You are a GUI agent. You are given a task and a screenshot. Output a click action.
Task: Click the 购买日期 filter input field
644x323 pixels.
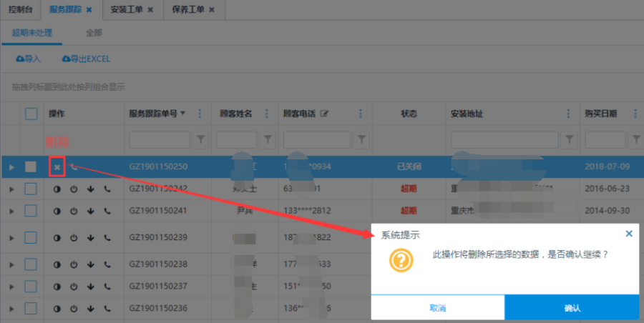(605, 139)
